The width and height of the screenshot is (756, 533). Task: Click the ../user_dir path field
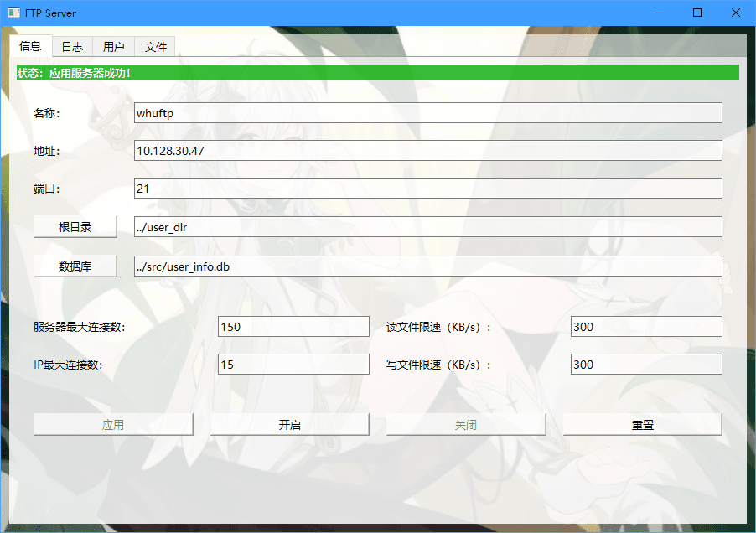(x=427, y=226)
